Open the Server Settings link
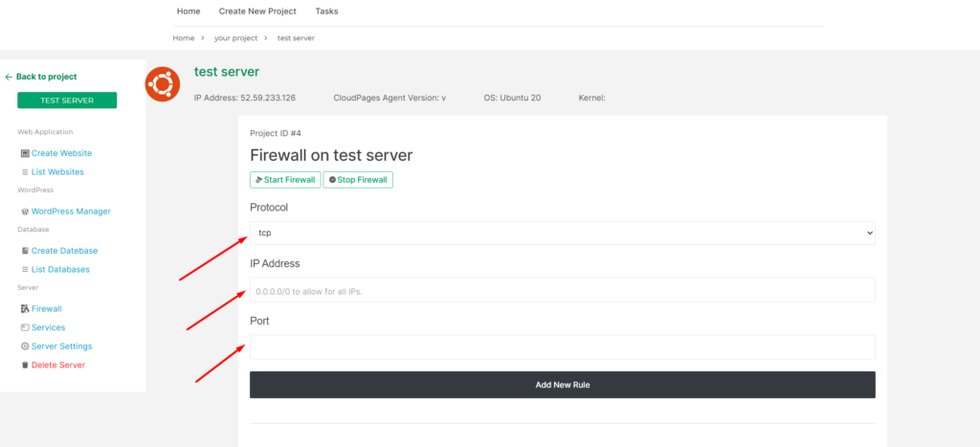This screenshot has height=447, width=980. [62, 346]
